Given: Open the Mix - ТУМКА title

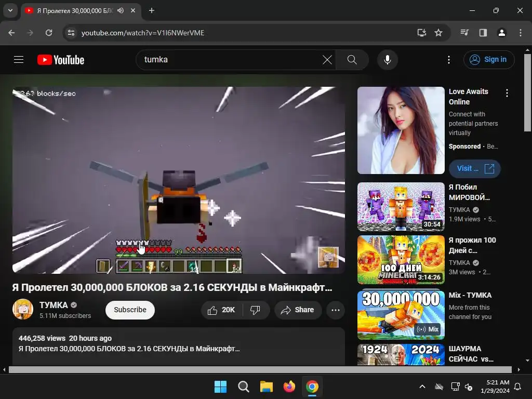Looking at the screenshot, I should coord(470,295).
